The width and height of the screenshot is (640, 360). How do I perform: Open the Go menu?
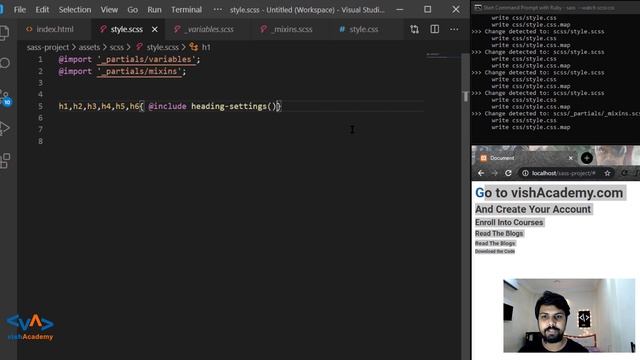pyautogui.click(x=133, y=9)
